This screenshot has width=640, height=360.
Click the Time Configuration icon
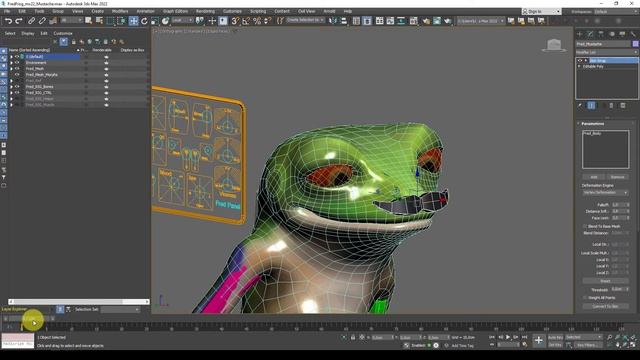tap(524, 344)
